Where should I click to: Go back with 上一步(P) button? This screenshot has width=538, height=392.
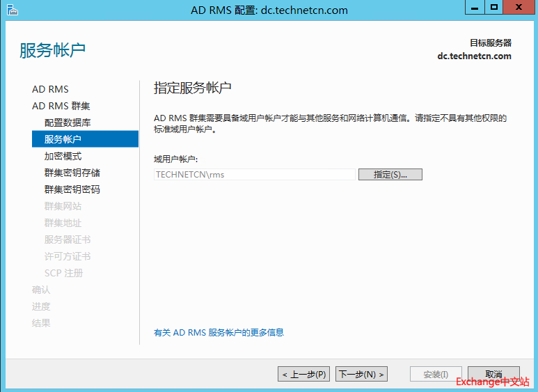tap(304, 375)
